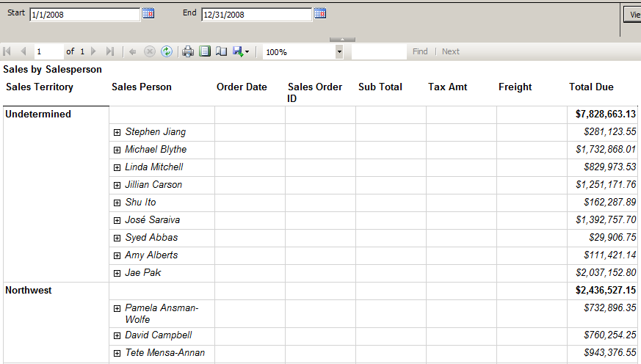Click into the Start date field
641x364 pixels.
click(84, 15)
